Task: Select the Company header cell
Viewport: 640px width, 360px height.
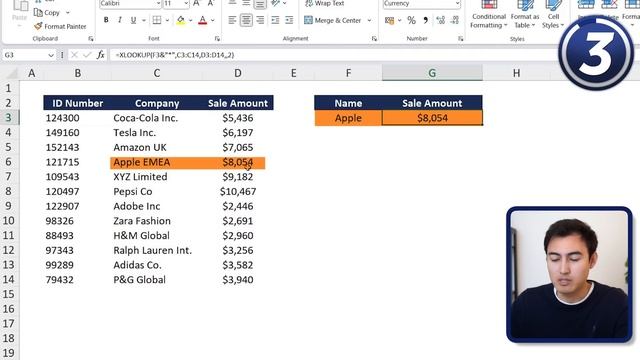Action: tap(157, 103)
